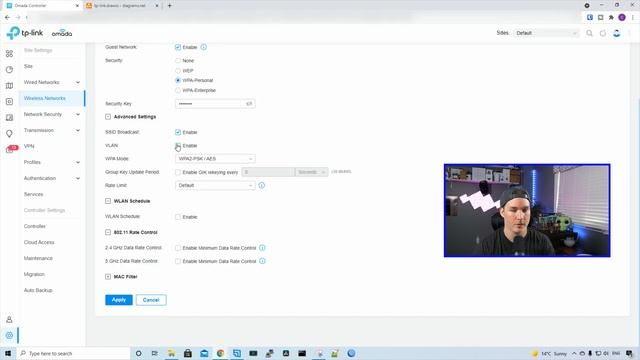Open Chrome from the taskbar

point(220,353)
